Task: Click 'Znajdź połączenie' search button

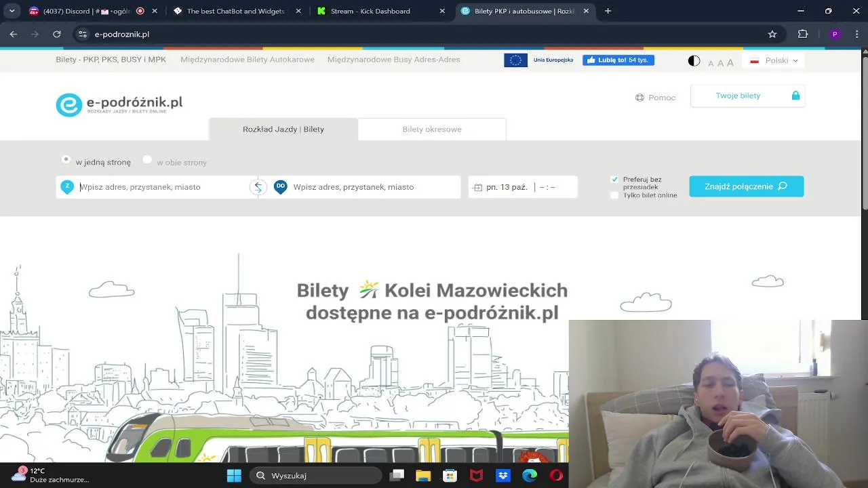Action: 747,186
